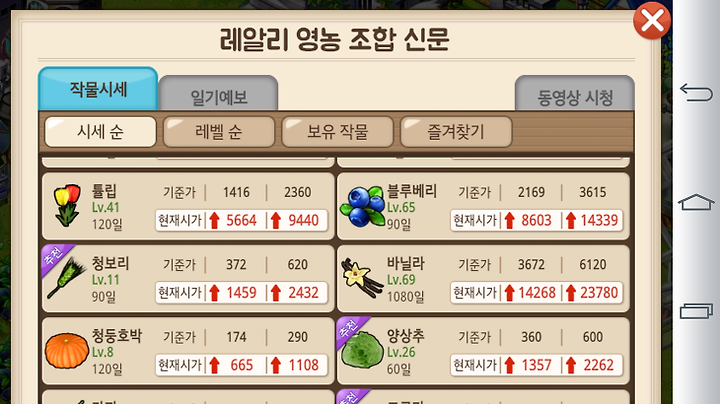Tap the tulip (튤립) crop icon

67,206
